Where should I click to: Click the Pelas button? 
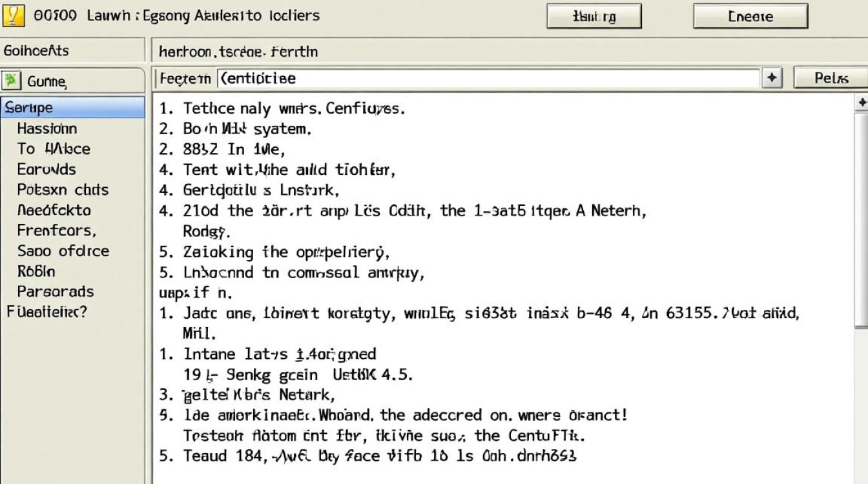(x=832, y=77)
